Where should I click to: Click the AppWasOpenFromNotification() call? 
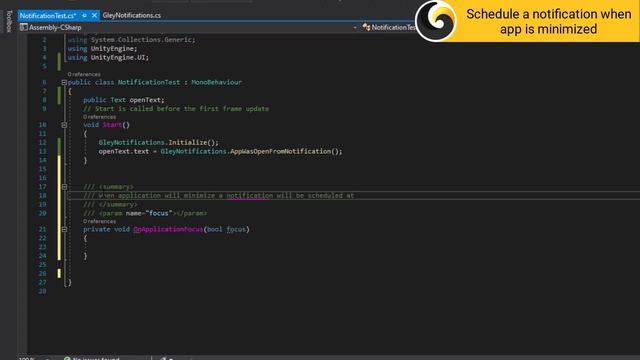286,151
